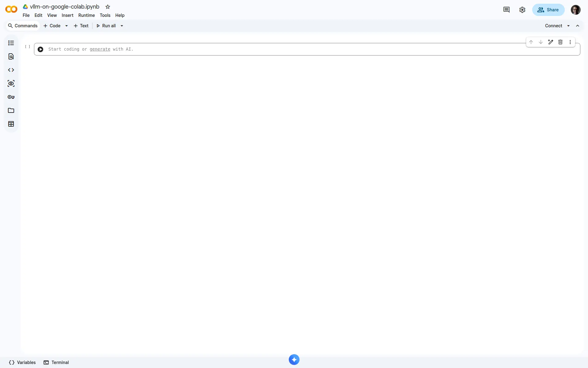Open the Gemini AI assistant sparkle button
588x368 pixels.
click(x=294, y=360)
